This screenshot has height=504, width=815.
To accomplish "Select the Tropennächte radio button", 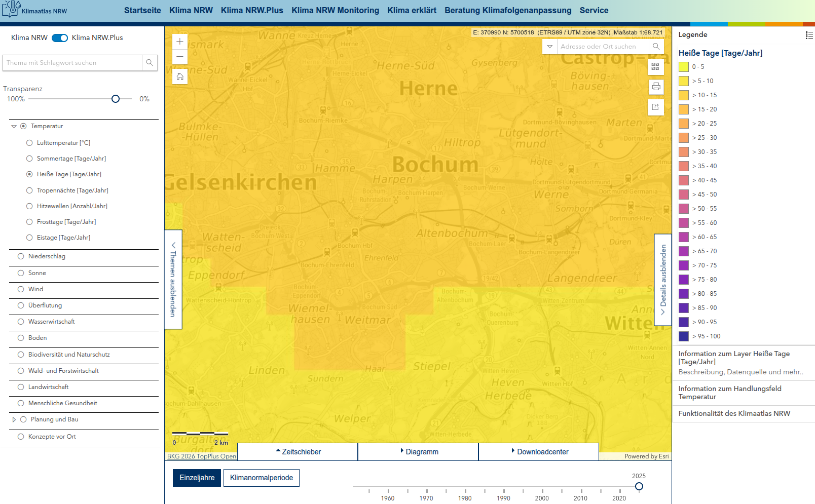I will pyautogui.click(x=29, y=190).
